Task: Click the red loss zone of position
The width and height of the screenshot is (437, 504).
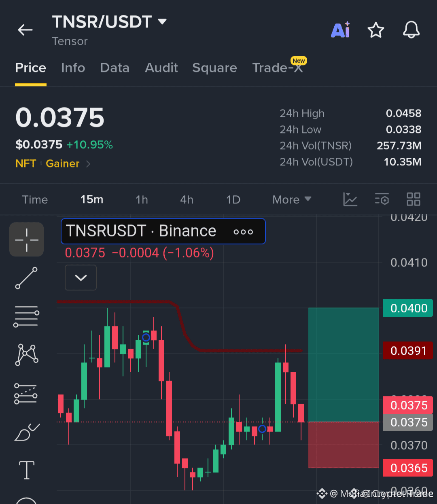Action: tap(344, 445)
